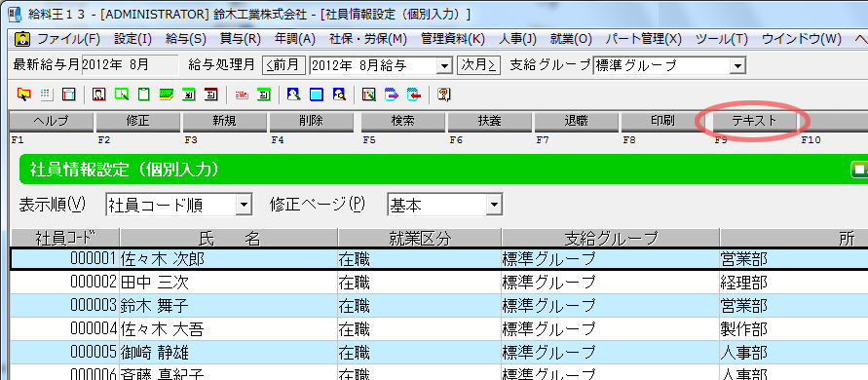Click the 検索 F5 function button
868x380 pixels.
tap(402, 122)
